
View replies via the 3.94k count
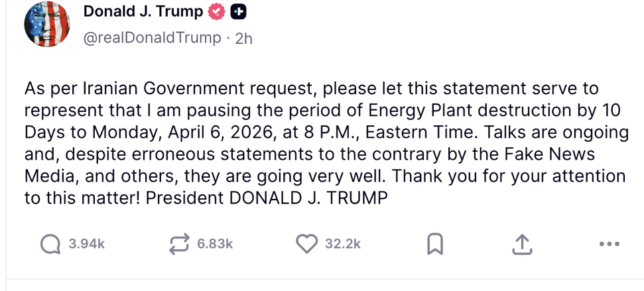tap(87, 245)
